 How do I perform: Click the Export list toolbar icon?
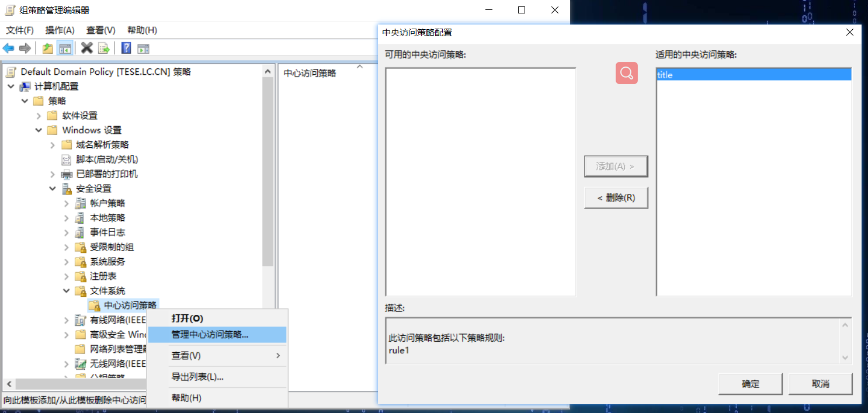(104, 48)
